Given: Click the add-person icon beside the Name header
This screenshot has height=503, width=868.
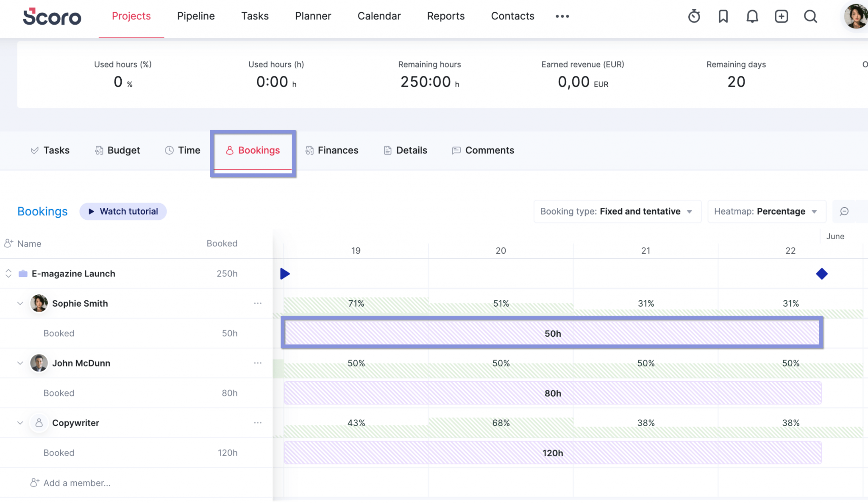Looking at the screenshot, I should coord(8,243).
